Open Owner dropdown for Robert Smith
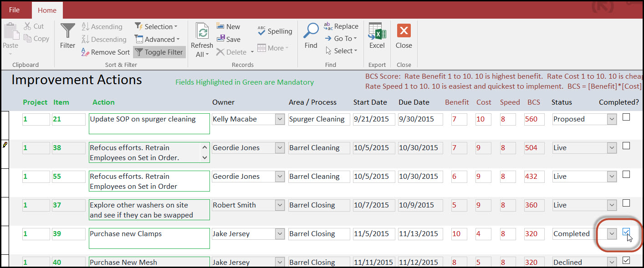Viewport: 644px width, 268px height. (280, 205)
